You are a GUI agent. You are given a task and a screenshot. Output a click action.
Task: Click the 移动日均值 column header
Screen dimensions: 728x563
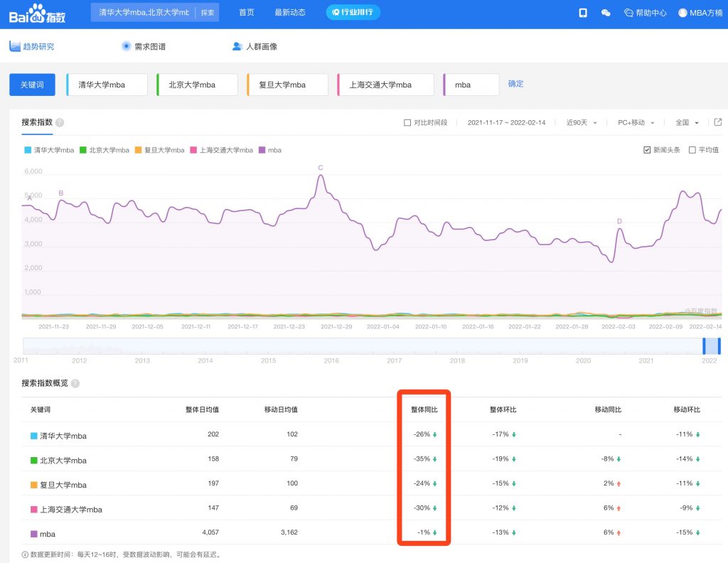[281, 409]
